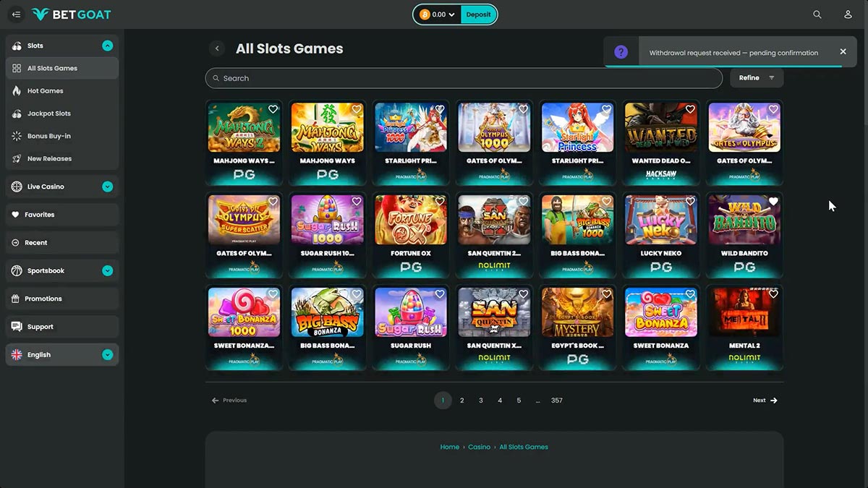Click the Sportsbook ball icon
This screenshot has width=868, height=488.
pyautogui.click(x=17, y=270)
